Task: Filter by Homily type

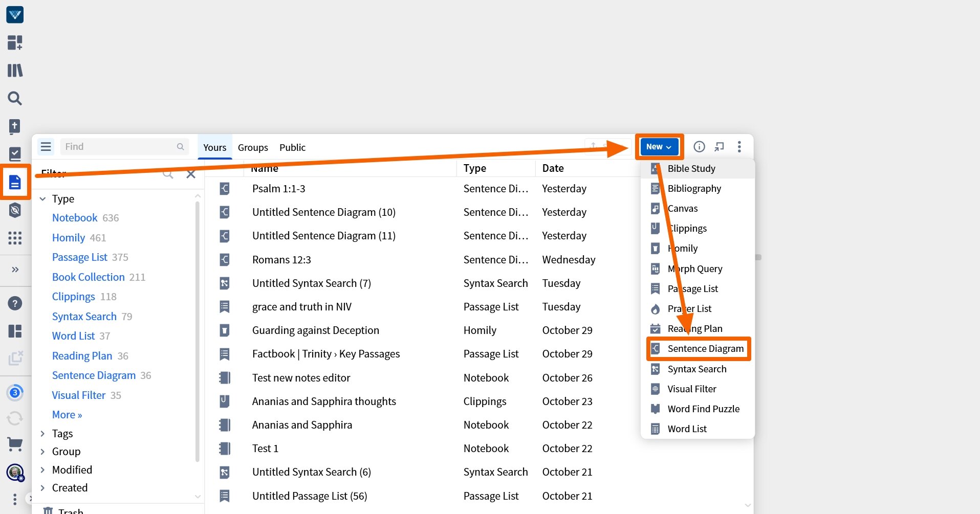Action: point(69,238)
